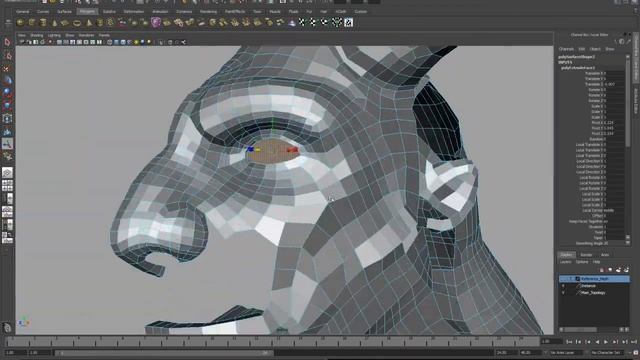Activate the Show Manipulator tool

(x=7, y=144)
